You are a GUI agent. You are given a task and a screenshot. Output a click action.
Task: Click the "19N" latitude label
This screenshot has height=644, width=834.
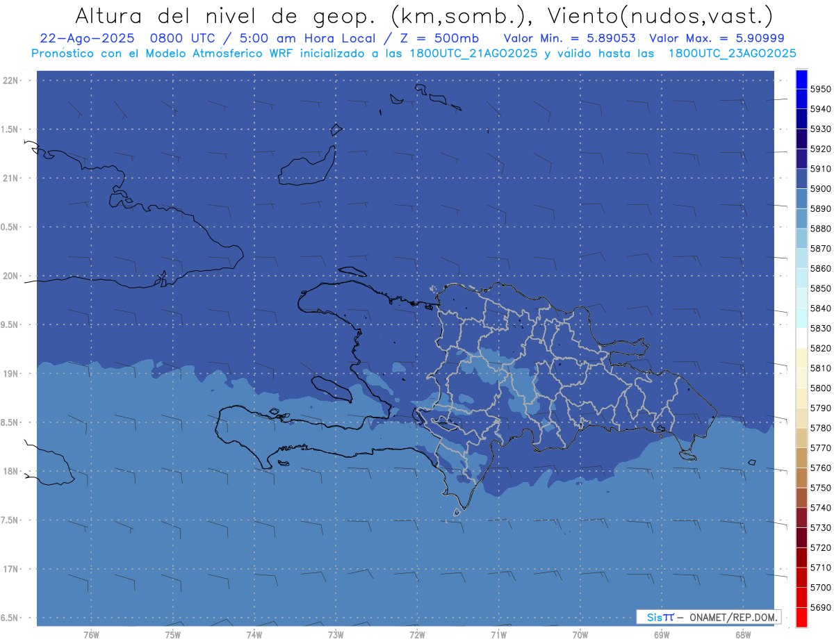12,373
